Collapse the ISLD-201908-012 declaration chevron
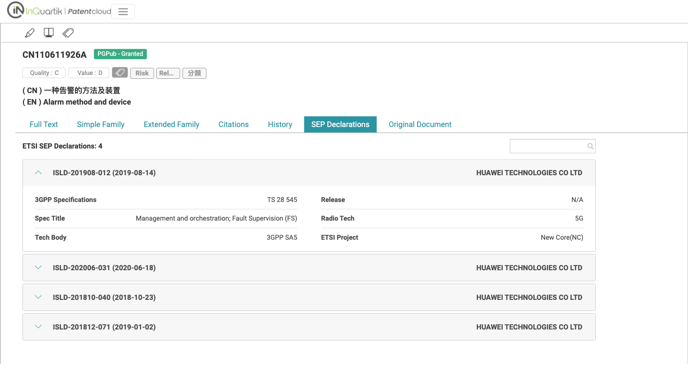Screen dimensions: 688x382 pos(38,173)
